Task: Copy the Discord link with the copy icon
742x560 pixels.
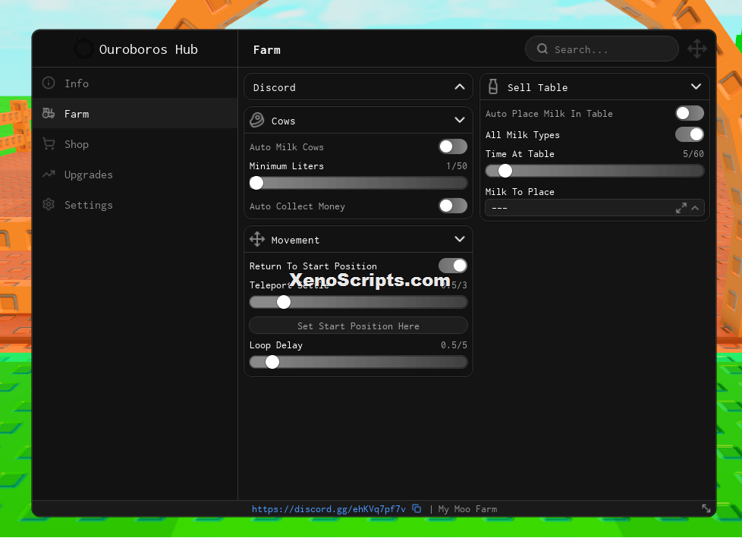Action: tap(417, 508)
